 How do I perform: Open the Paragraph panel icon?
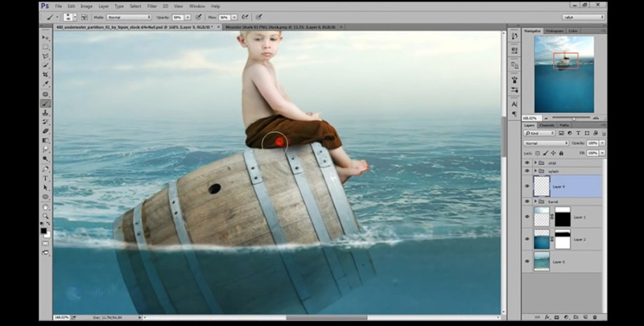tap(514, 113)
